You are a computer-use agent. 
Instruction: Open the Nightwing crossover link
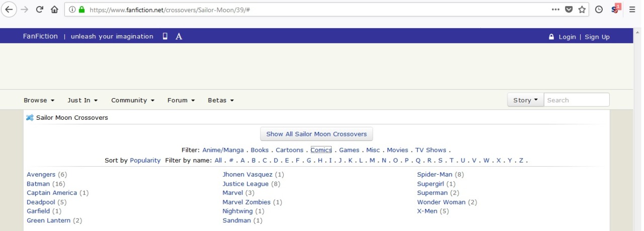pos(237,211)
